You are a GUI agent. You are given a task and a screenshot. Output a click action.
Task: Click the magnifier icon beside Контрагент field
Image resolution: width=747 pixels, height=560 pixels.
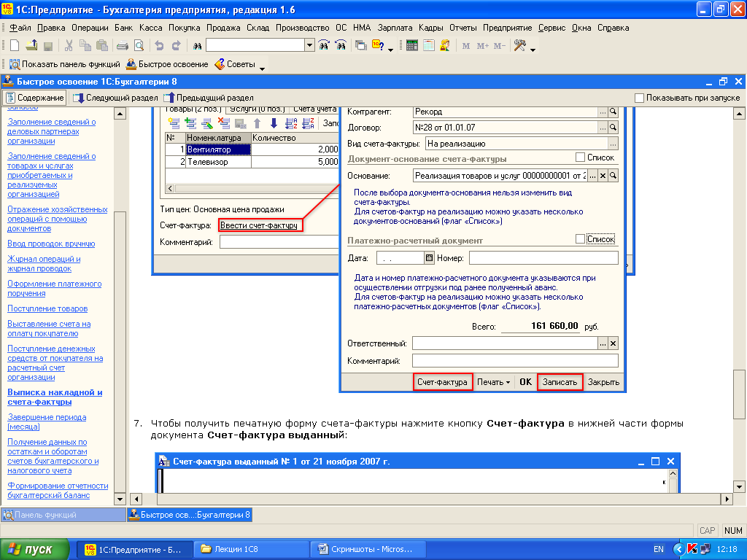pyautogui.click(x=613, y=112)
